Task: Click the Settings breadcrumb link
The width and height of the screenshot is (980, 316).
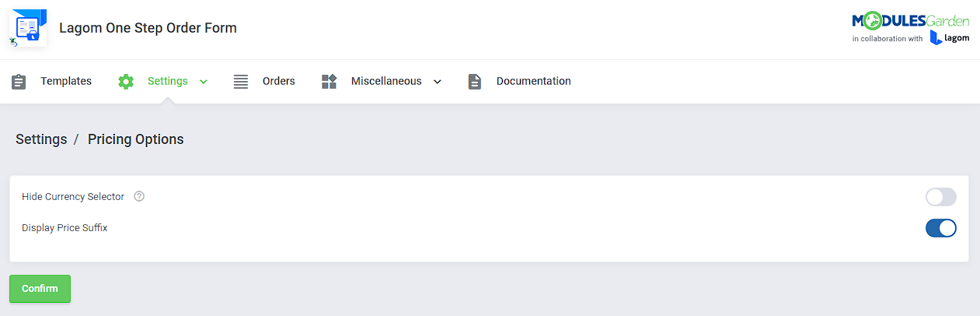Action: pyautogui.click(x=41, y=139)
